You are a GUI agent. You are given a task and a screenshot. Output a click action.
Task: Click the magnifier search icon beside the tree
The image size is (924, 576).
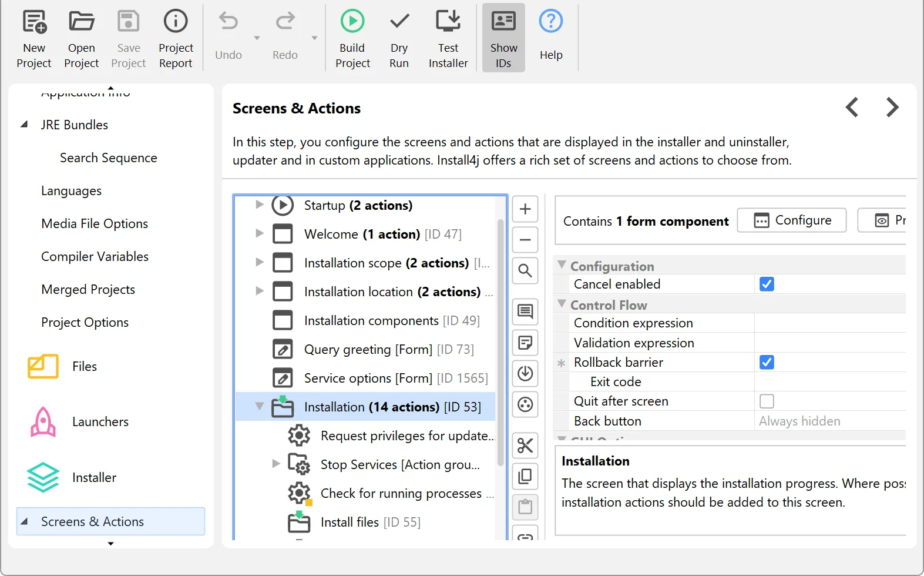[525, 270]
